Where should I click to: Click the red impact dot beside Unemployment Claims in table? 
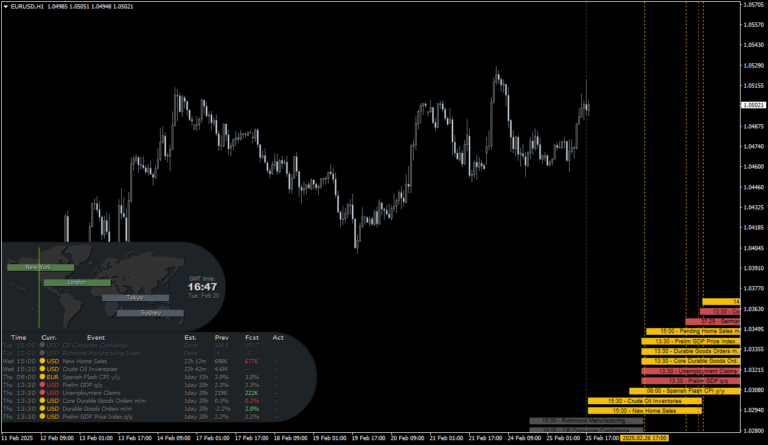pyautogui.click(x=40, y=393)
